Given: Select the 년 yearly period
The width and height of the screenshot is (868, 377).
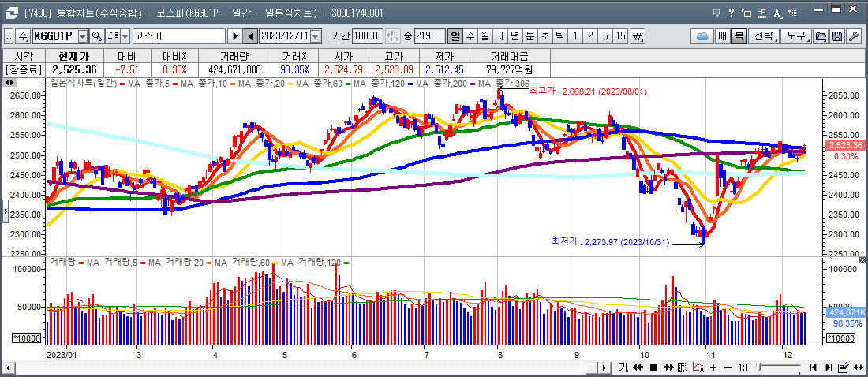Looking at the screenshot, I should [515, 36].
